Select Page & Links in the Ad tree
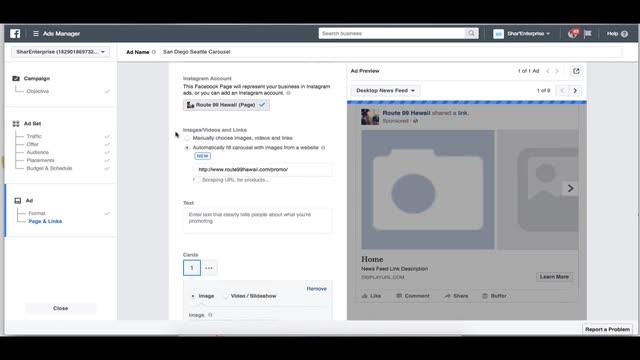 point(45,221)
